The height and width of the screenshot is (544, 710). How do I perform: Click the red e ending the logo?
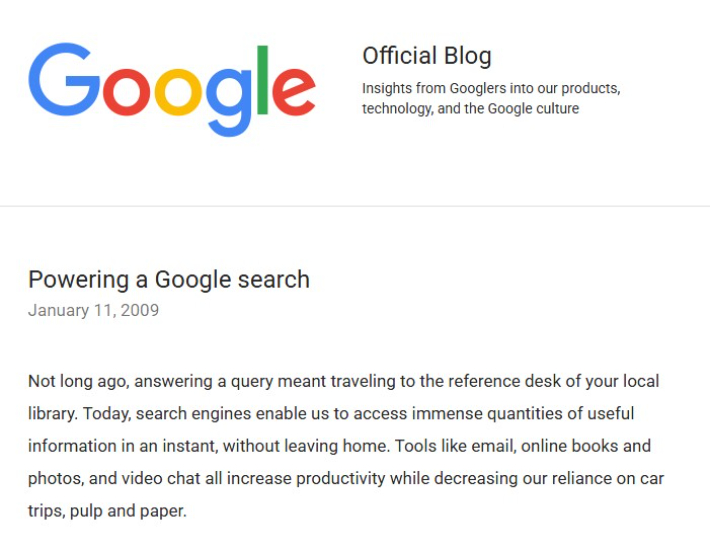click(x=294, y=92)
